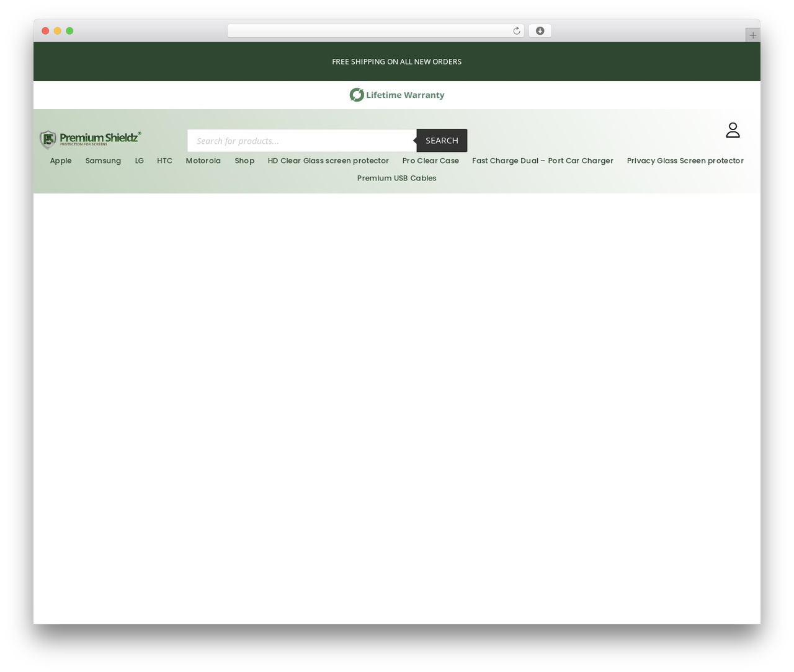The image size is (794, 672).
Task: Click the Premium Shieldz logo
Action: coord(91,139)
